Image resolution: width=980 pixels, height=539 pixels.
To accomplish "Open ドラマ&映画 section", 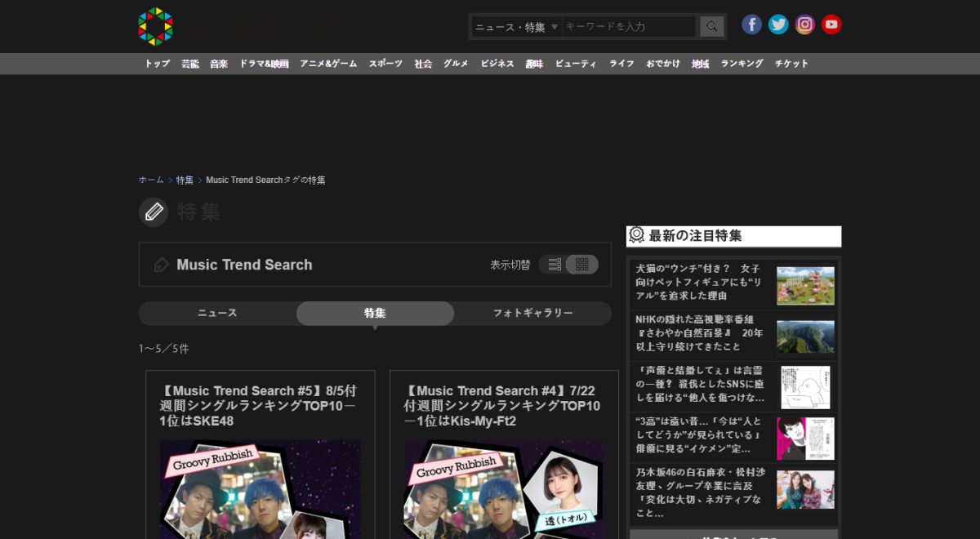I will 264,64.
